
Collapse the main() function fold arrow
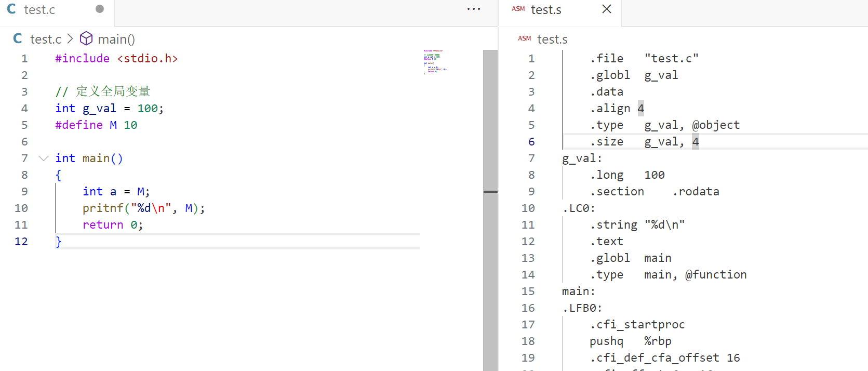(x=44, y=158)
